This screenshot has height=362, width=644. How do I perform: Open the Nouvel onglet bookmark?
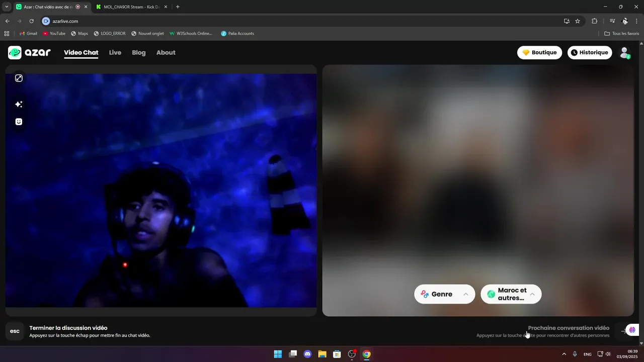point(147,34)
